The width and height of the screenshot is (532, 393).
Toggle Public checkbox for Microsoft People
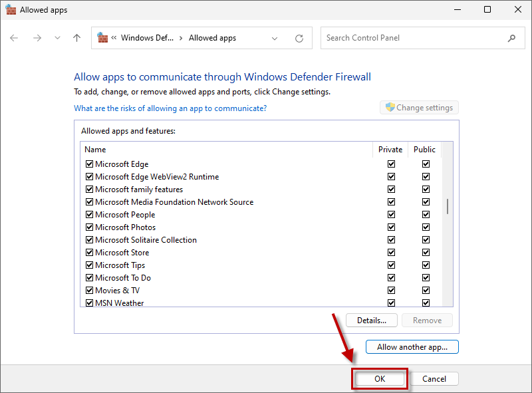pyautogui.click(x=426, y=215)
